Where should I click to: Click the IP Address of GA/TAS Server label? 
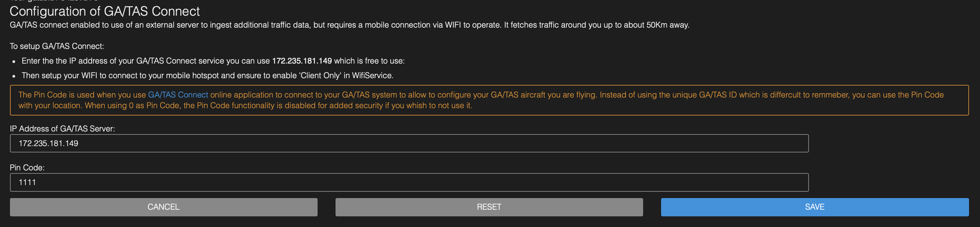pos(63,129)
